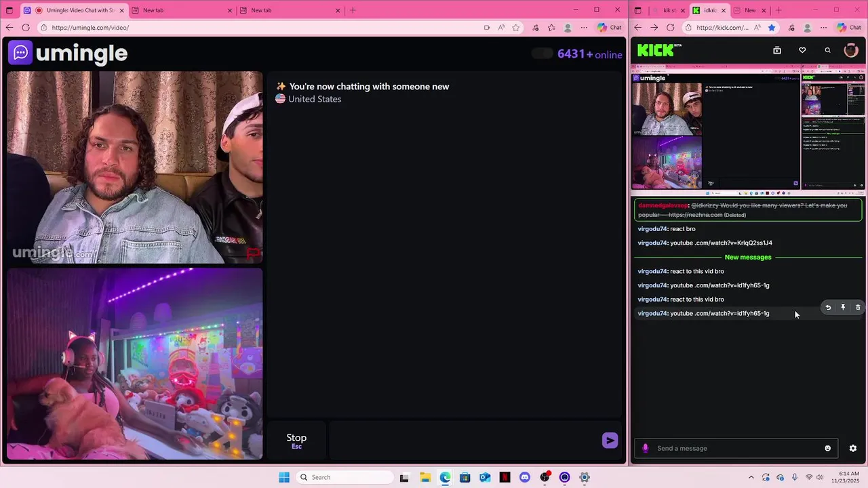Open the Windows Start menu
This screenshot has height=488, width=868.
click(x=284, y=477)
